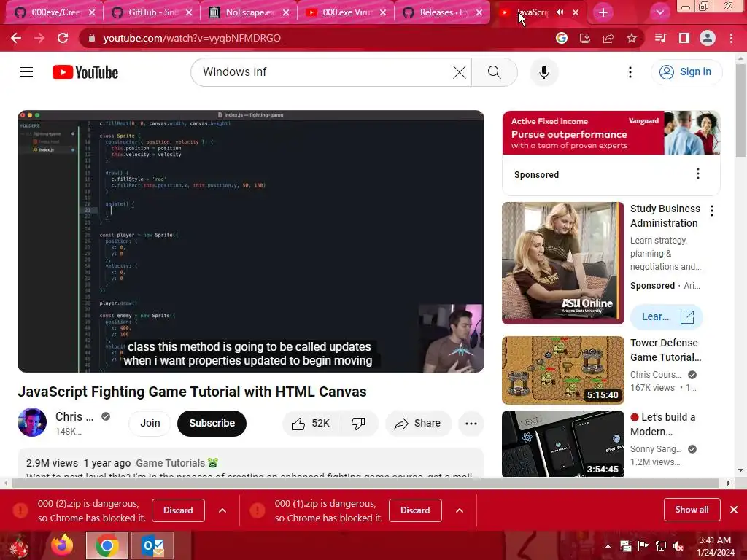The image size is (747, 560).
Task: Open the Tower Defense Game Tutorial thumbnail
Action: coord(563,370)
